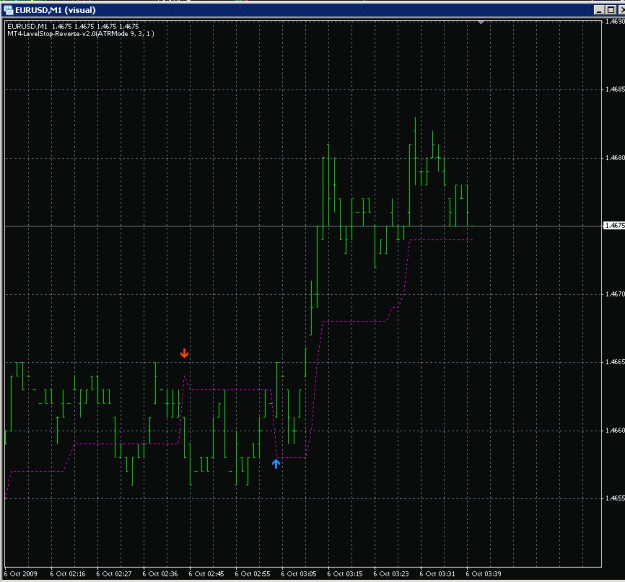
Task: Click the EURUSD,M1 OHLC info line
Action: [x=73, y=26]
